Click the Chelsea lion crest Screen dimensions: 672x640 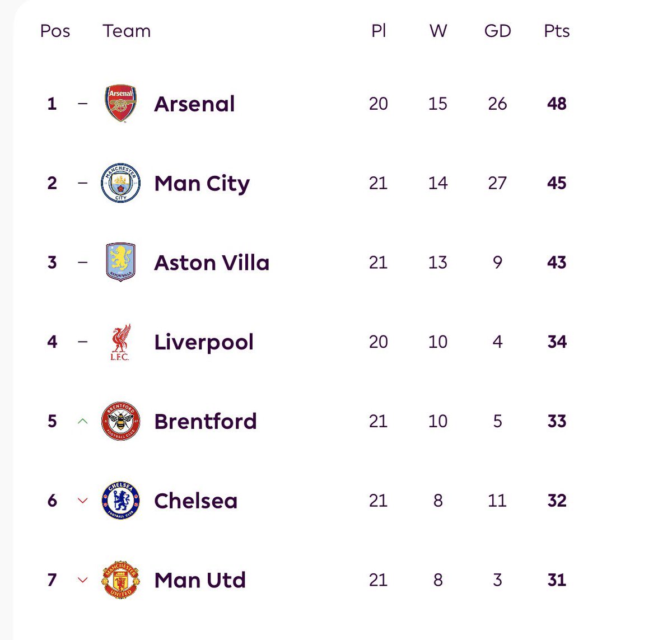tap(120, 501)
